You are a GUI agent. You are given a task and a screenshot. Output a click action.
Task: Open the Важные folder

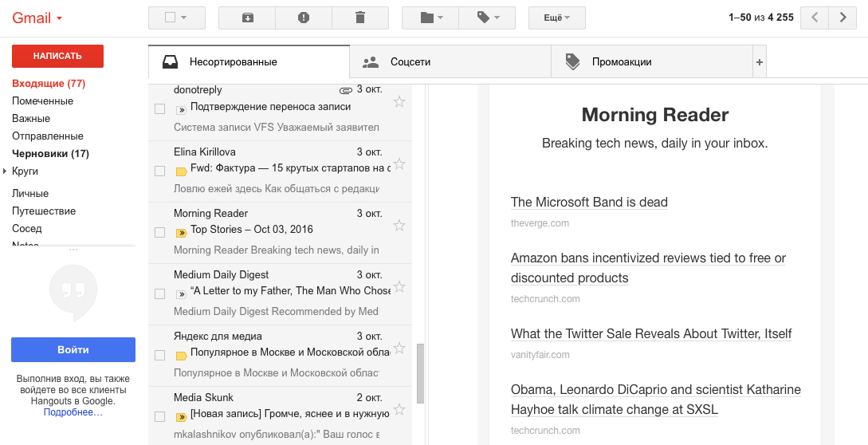(x=31, y=119)
